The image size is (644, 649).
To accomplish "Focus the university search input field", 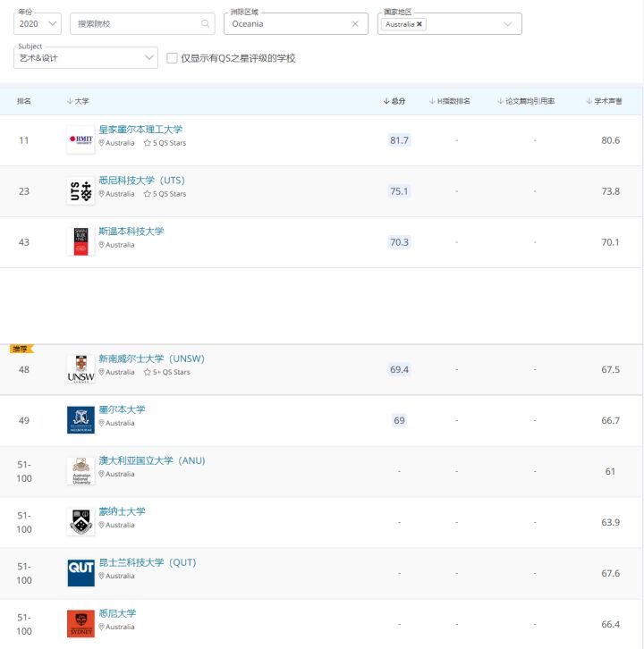I will click(142, 23).
